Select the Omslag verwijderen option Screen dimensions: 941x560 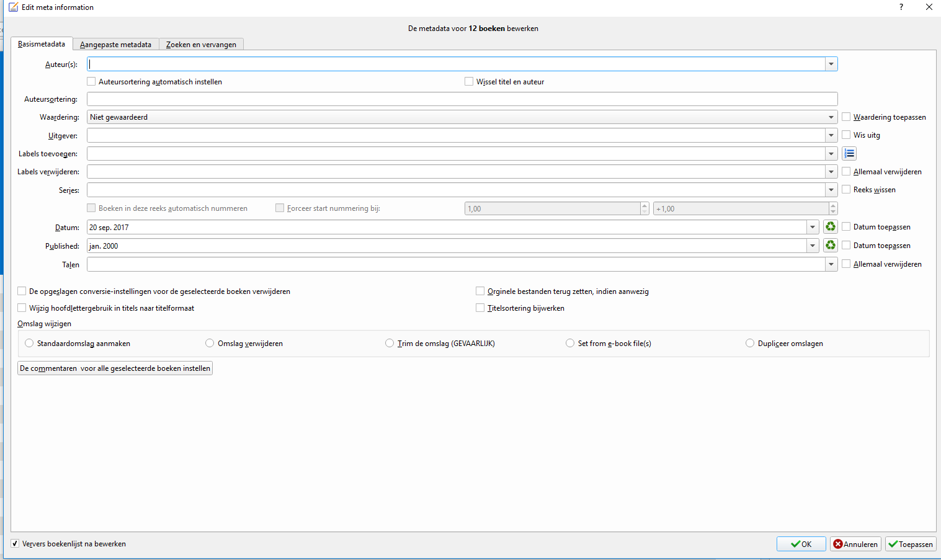pyautogui.click(x=210, y=343)
